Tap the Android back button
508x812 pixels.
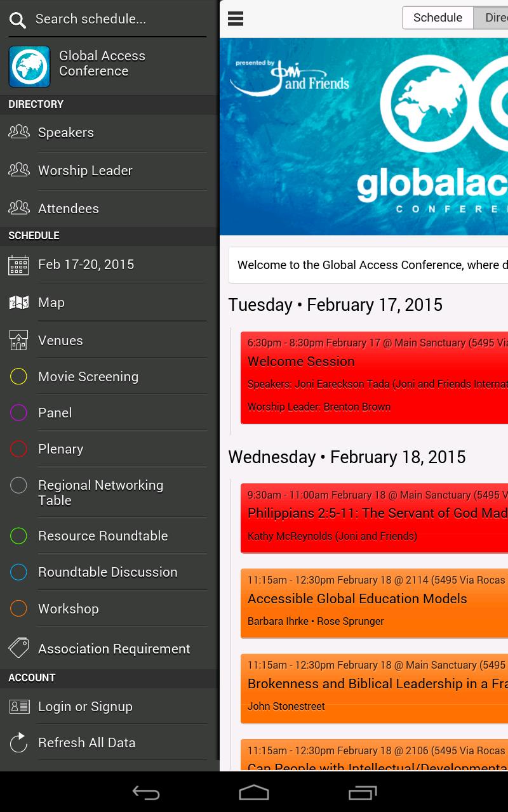point(145,792)
